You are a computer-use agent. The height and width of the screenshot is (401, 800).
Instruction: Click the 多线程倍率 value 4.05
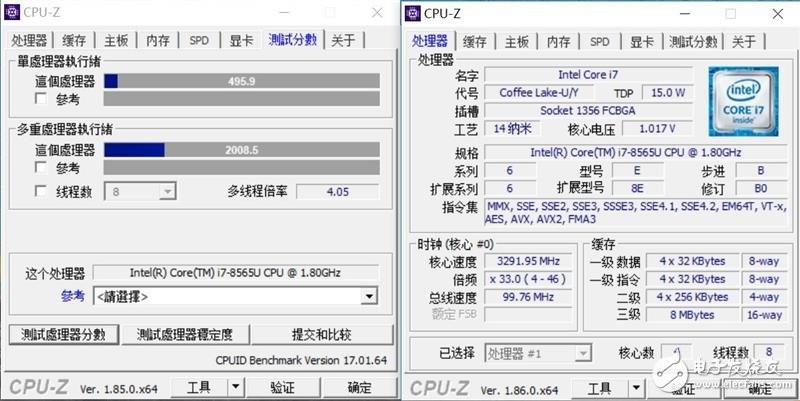click(x=337, y=192)
